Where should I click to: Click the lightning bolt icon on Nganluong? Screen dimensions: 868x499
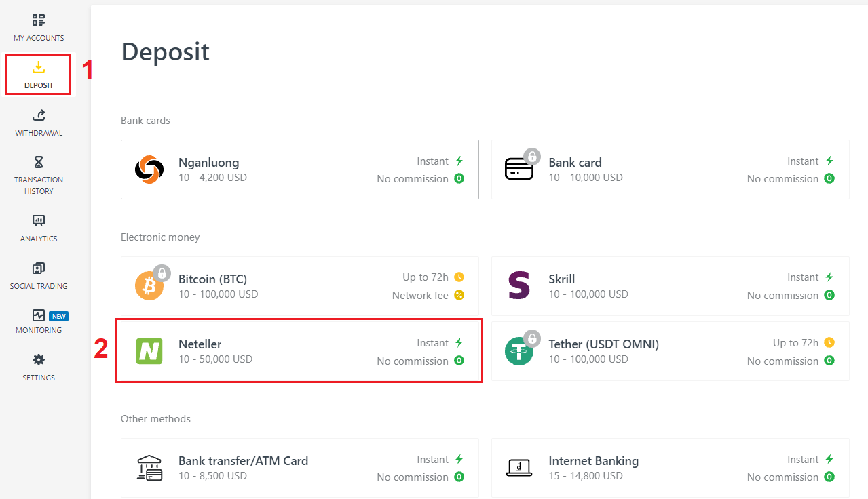459,161
